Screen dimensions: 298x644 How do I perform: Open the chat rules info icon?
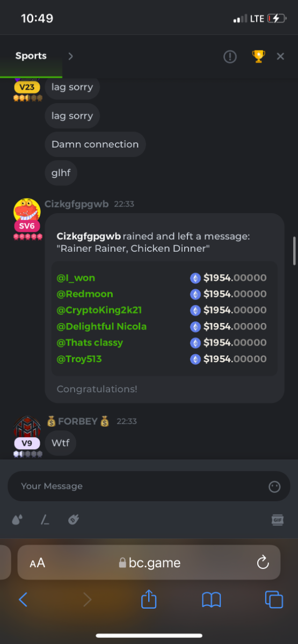pos(230,56)
